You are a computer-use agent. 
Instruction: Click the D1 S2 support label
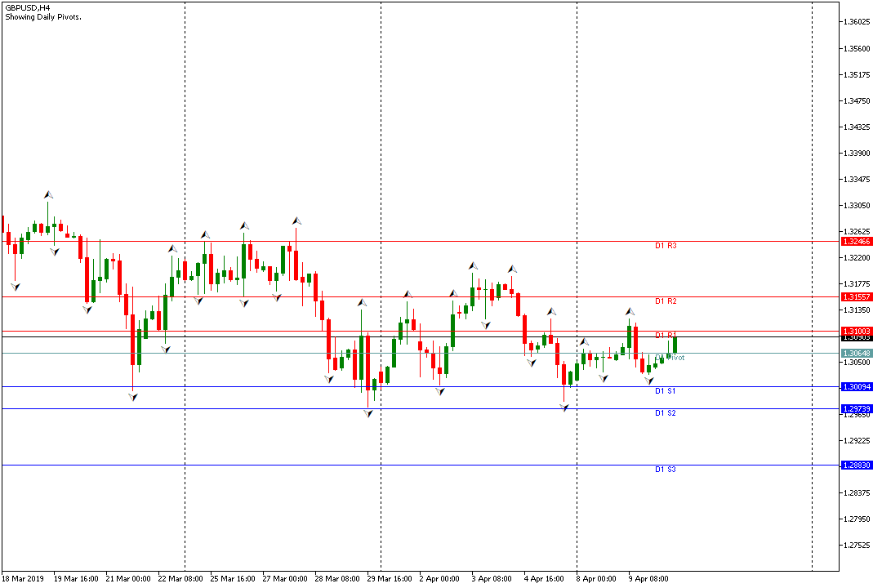coord(666,413)
